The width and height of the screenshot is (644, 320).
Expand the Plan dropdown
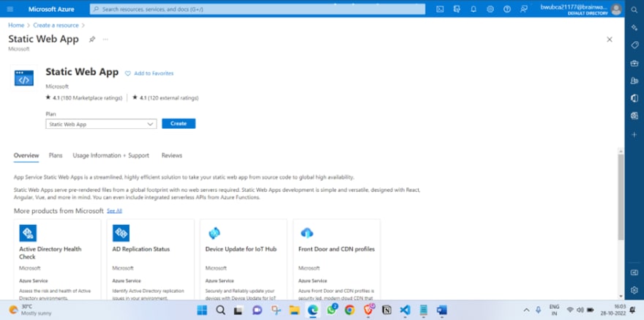tap(101, 124)
